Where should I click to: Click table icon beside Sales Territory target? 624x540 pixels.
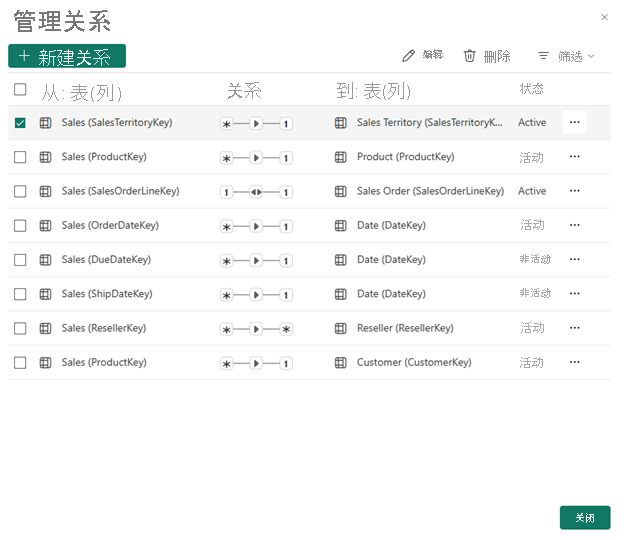click(341, 123)
